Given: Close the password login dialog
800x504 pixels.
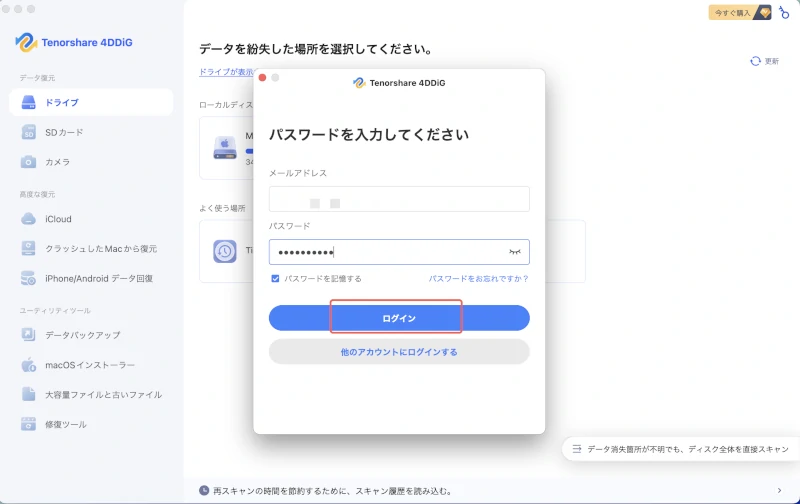Looking at the screenshot, I should pyautogui.click(x=262, y=78).
